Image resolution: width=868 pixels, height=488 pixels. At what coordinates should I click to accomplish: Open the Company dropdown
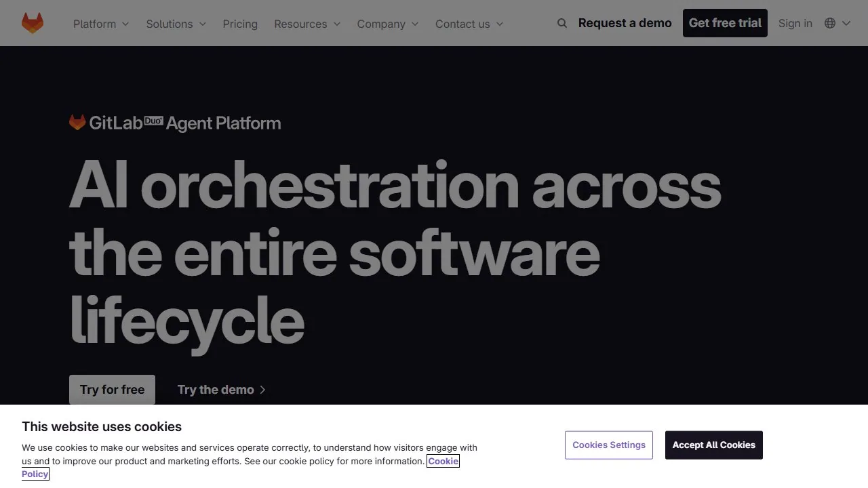point(388,24)
